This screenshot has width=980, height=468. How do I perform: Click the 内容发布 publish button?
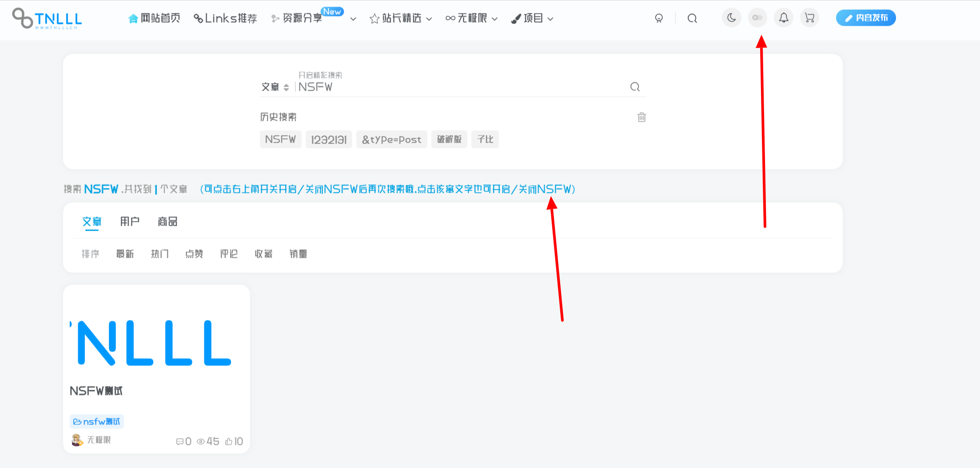866,18
